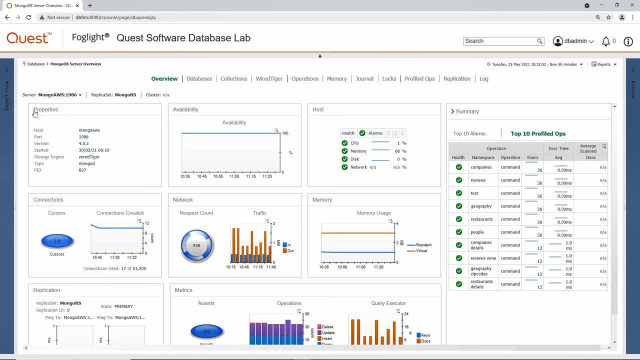
Task: Click the Delete legend color swatch
Action: (x=319, y=327)
